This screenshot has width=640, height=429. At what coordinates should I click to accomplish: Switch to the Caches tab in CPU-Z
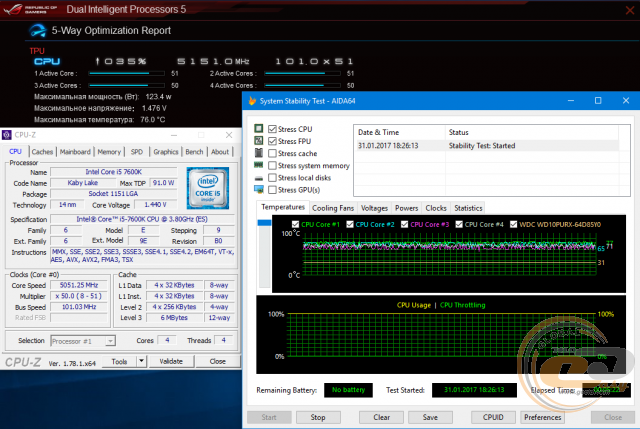click(42, 152)
